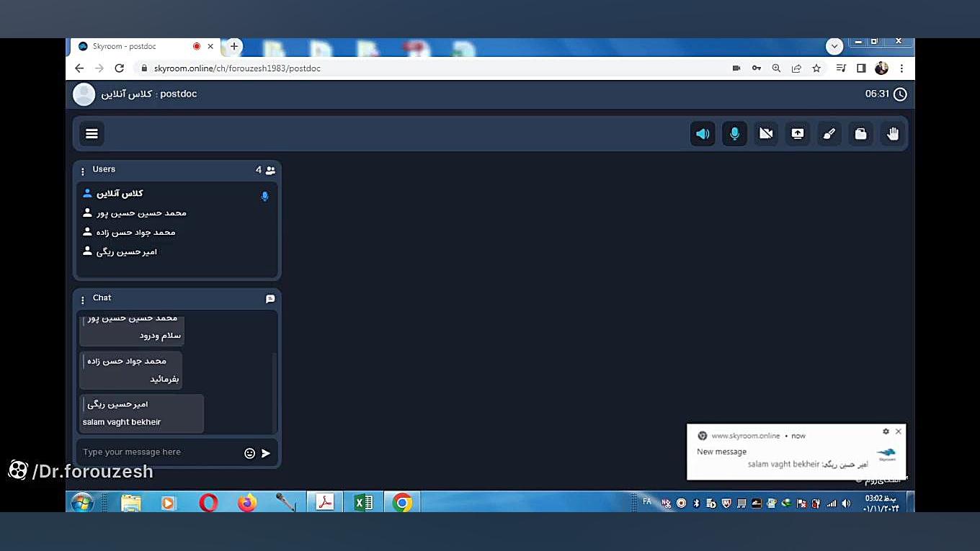
Task: Open the Users panel options menu
Action: (x=83, y=171)
